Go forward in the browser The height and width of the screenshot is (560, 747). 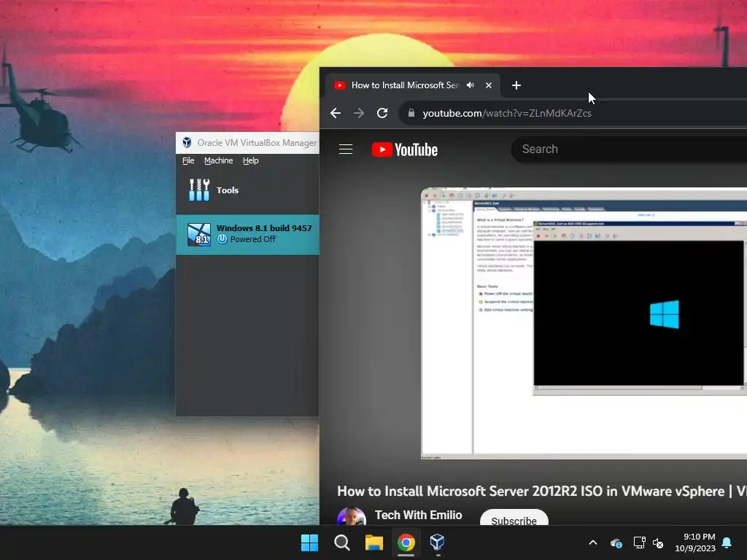(x=359, y=113)
